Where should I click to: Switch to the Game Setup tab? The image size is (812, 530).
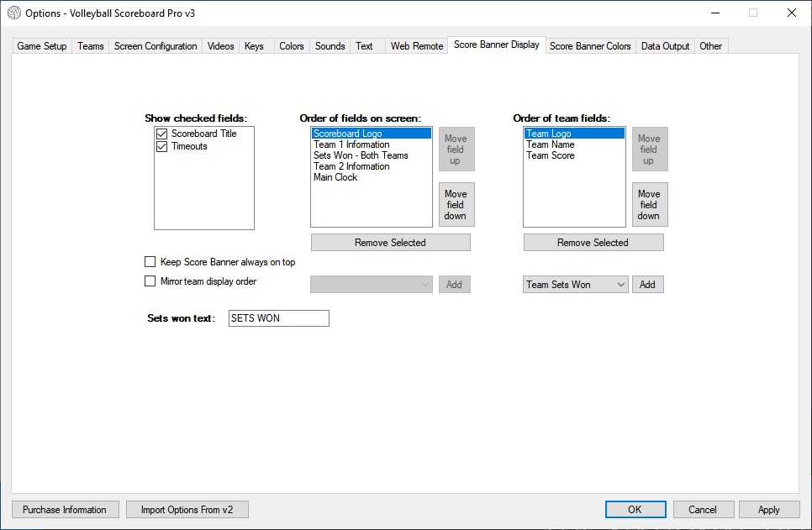(42, 46)
